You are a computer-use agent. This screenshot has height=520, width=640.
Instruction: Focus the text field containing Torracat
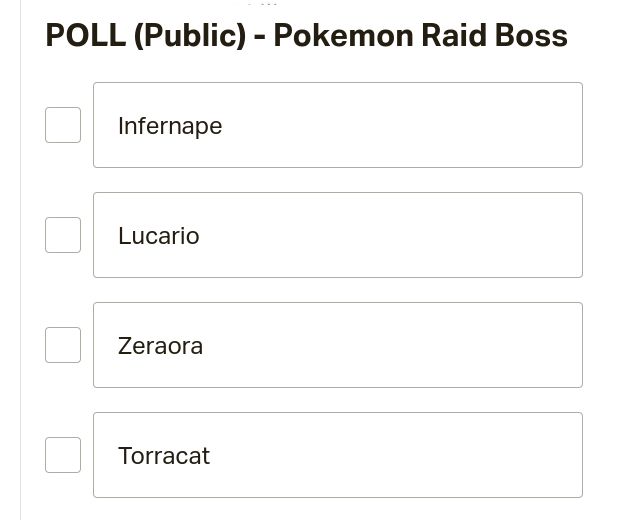point(338,455)
